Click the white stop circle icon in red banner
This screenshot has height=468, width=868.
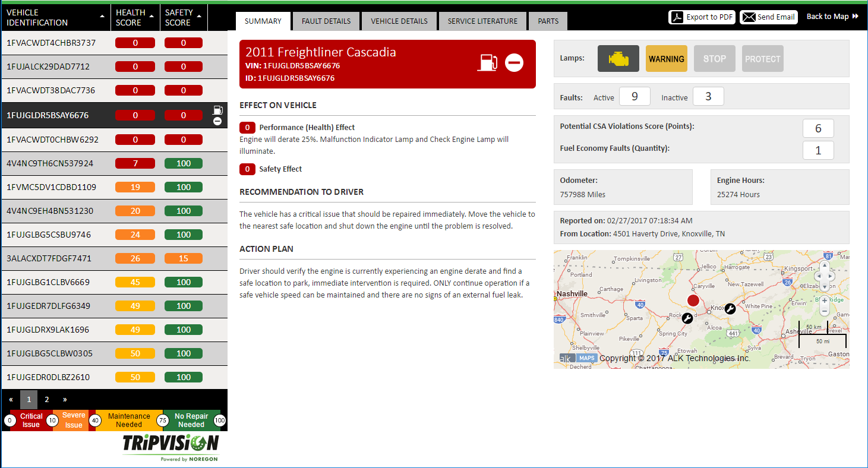[514, 62]
